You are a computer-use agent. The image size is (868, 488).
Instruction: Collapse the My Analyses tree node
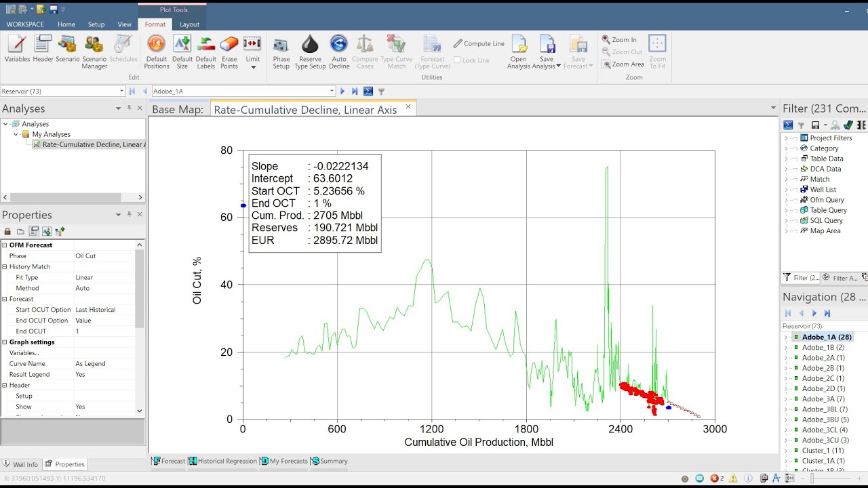[x=16, y=134]
